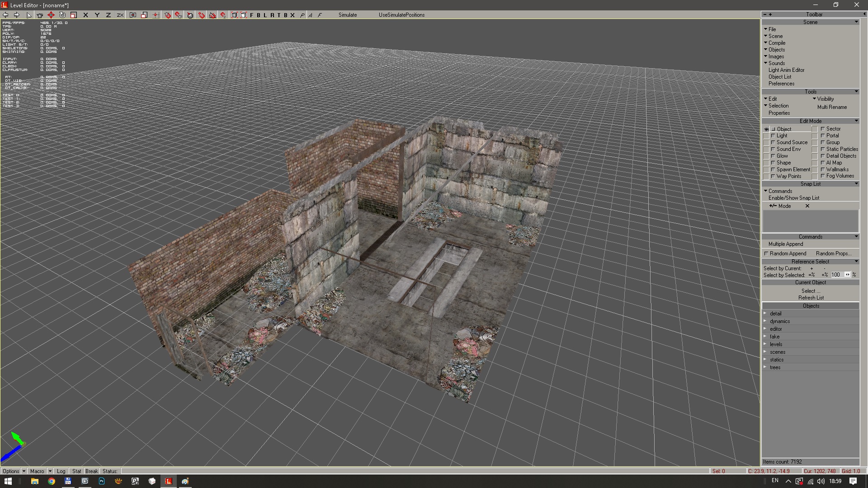Expand the Scene menu item

click(x=775, y=36)
